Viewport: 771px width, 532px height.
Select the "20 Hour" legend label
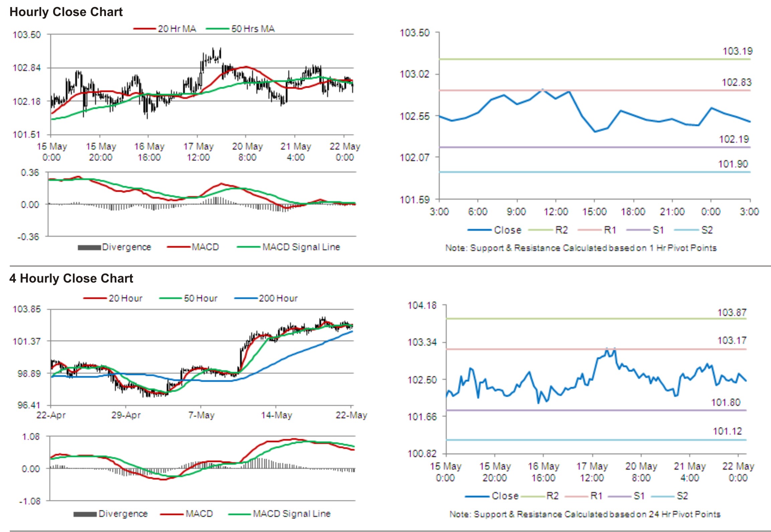125,298
